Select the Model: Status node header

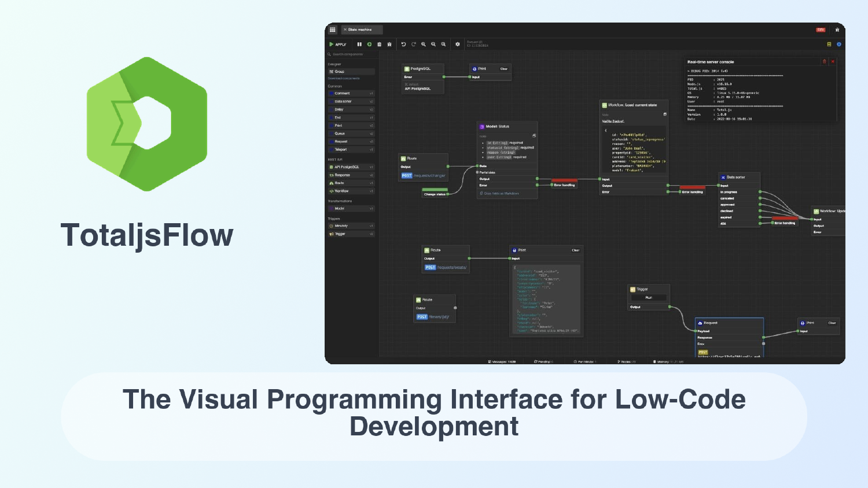(507, 126)
